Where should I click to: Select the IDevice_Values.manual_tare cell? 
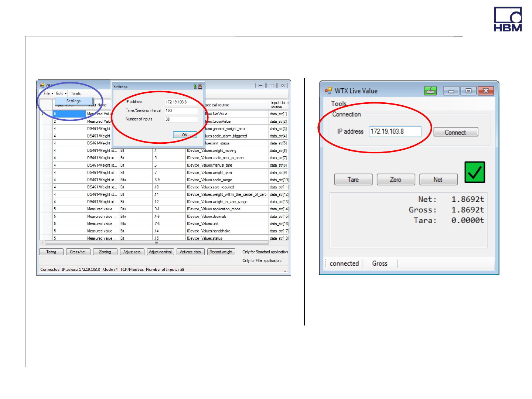(x=227, y=166)
